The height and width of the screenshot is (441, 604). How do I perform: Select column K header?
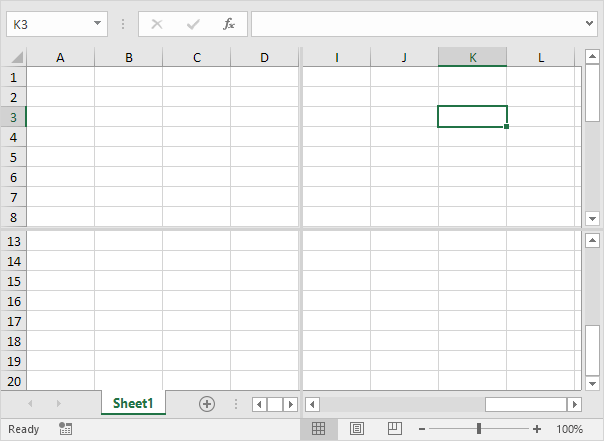coord(472,58)
